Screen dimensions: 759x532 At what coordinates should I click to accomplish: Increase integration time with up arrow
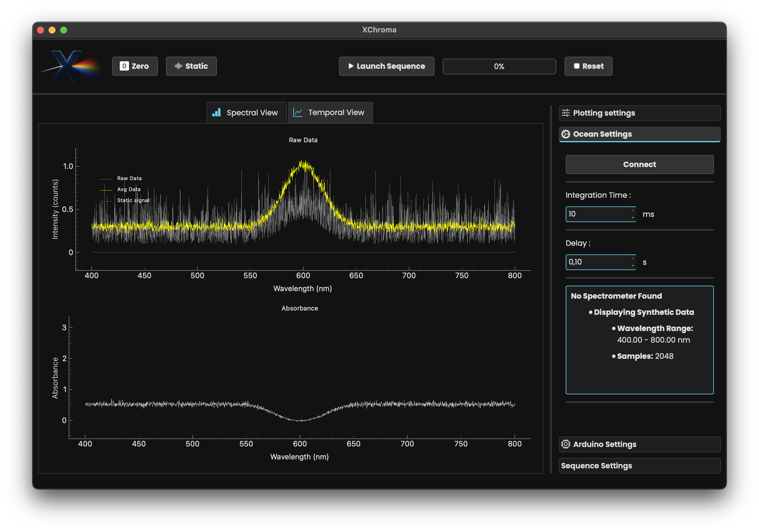633,211
